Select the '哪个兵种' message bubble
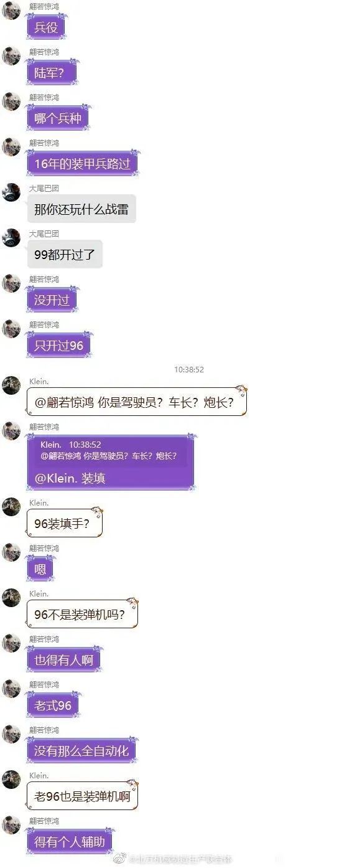 tap(58, 118)
